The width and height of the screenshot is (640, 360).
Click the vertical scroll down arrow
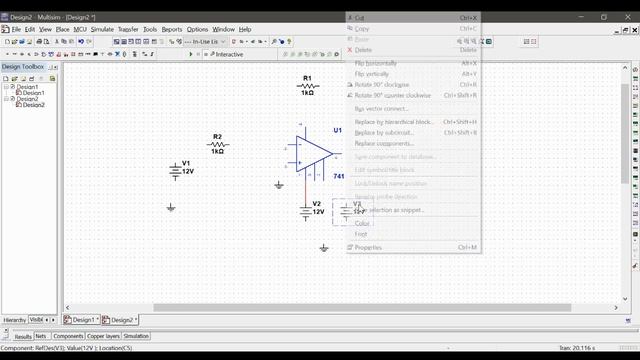coord(625,299)
